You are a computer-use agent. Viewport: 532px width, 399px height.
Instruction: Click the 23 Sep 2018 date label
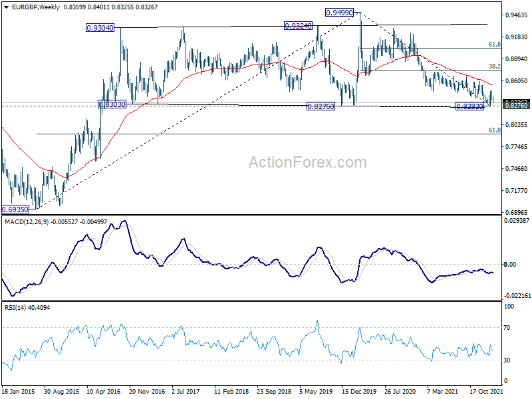(274, 391)
